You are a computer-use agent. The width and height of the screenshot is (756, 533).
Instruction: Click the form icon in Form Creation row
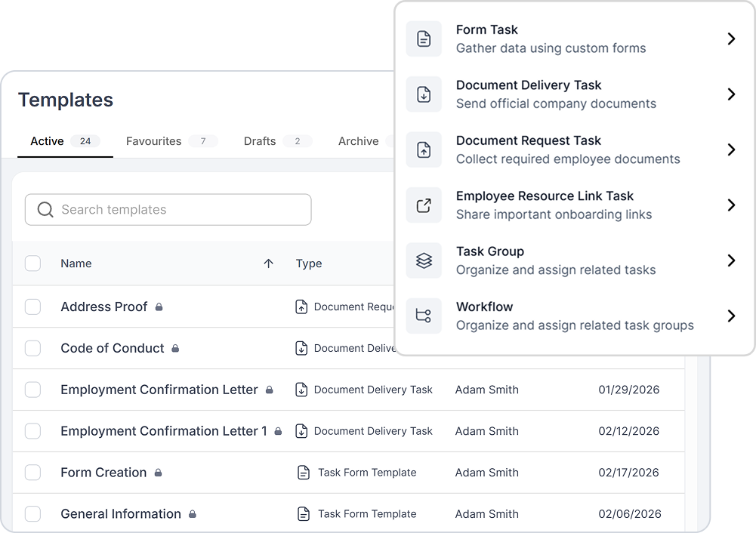304,473
